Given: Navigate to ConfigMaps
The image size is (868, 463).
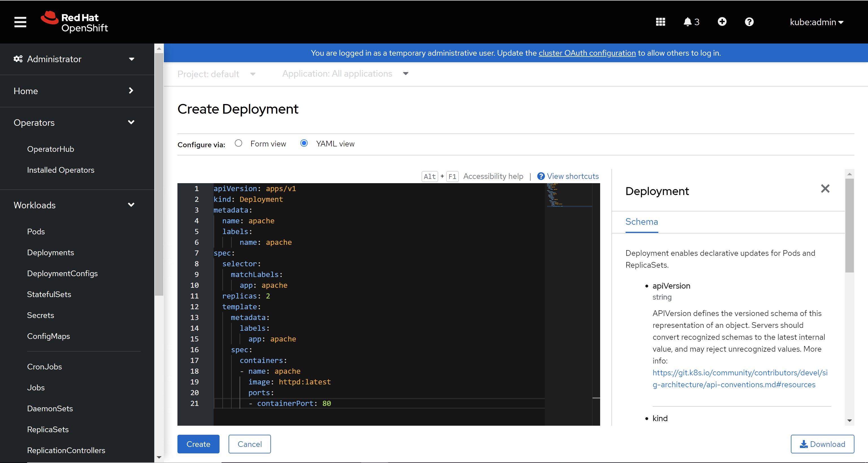Looking at the screenshot, I should click(49, 336).
